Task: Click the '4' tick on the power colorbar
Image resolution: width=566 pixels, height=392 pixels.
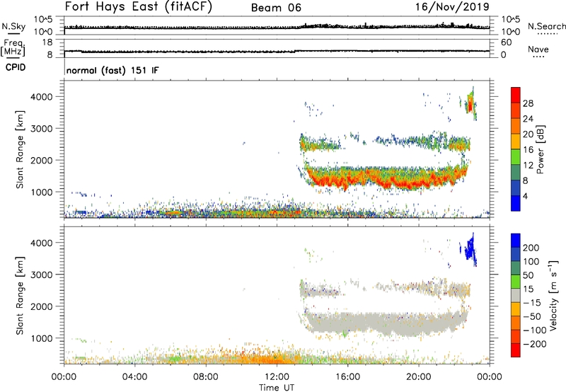Action: coord(525,196)
